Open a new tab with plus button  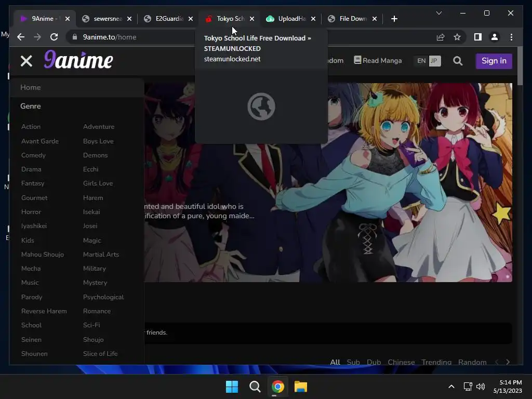click(x=394, y=19)
